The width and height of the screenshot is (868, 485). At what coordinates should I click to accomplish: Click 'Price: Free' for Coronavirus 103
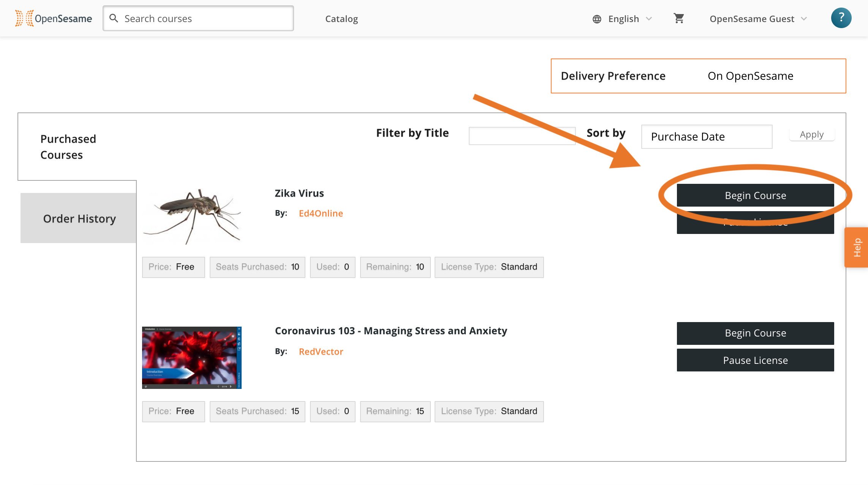pyautogui.click(x=173, y=411)
